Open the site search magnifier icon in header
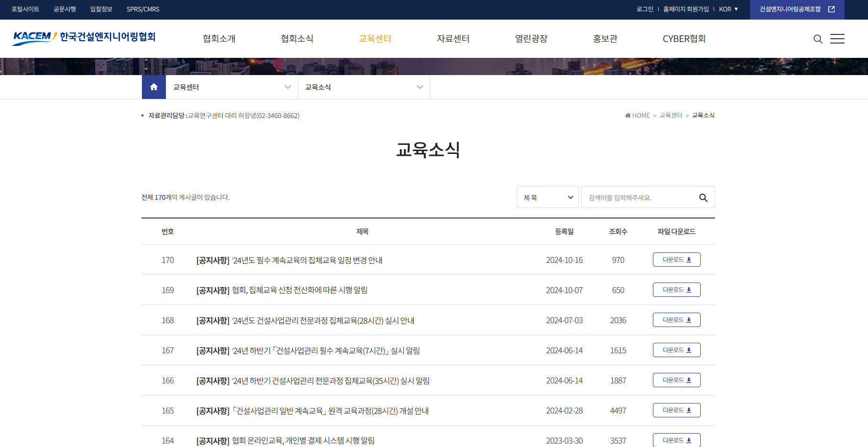Viewport: 868px width, 447px height. click(x=818, y=39)
